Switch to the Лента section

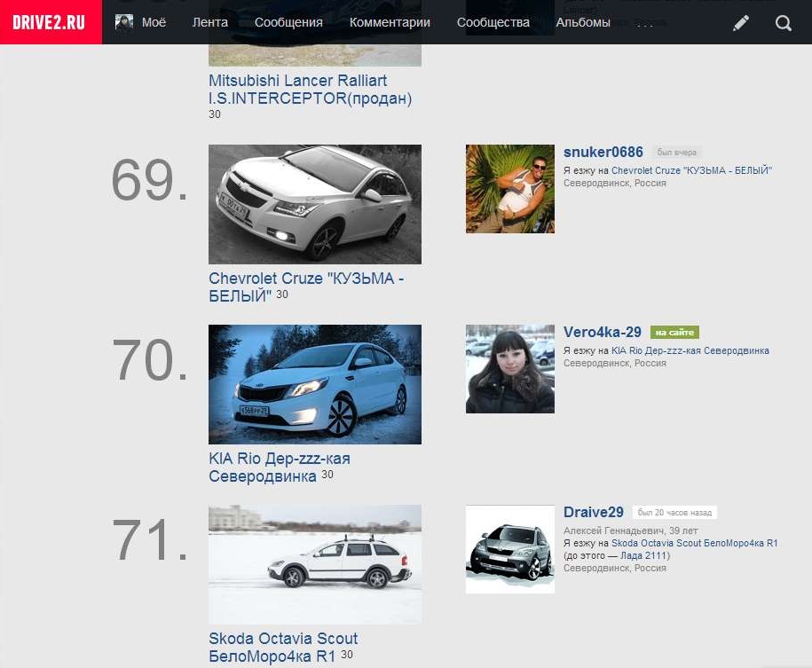(x=210, y=22)
